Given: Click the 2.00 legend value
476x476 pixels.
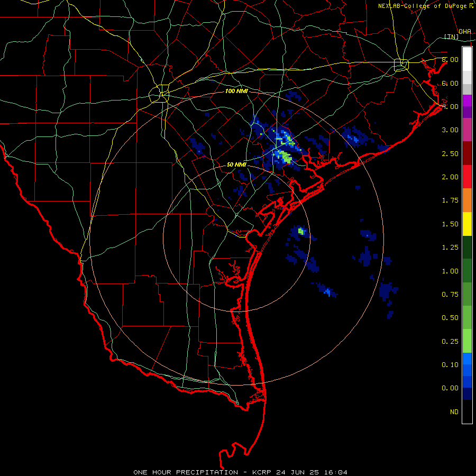Looking at the screenshot, I should tap(450, 177).
